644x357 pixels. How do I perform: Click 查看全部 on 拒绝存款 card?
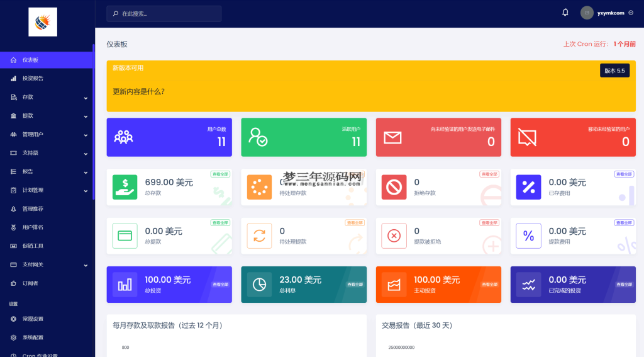click(489, 174)
